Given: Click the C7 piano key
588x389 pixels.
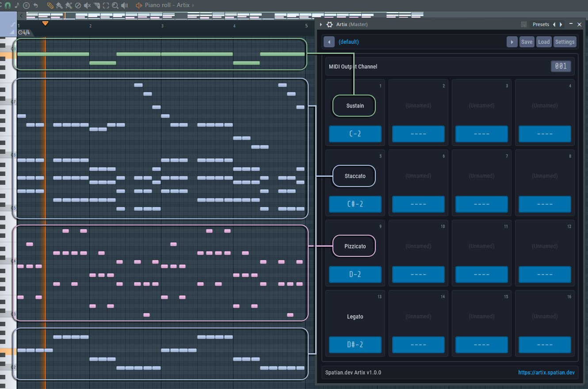Looking at the screenshot, I should (8, 102).
